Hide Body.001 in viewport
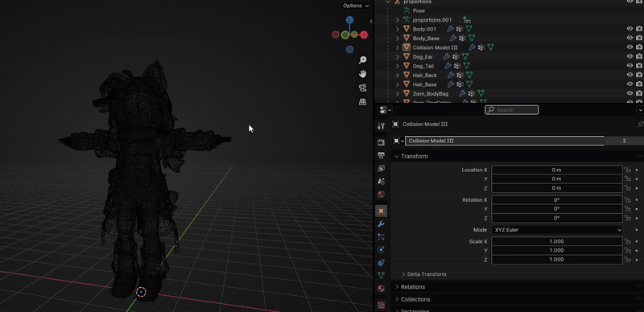 (630, 29)
